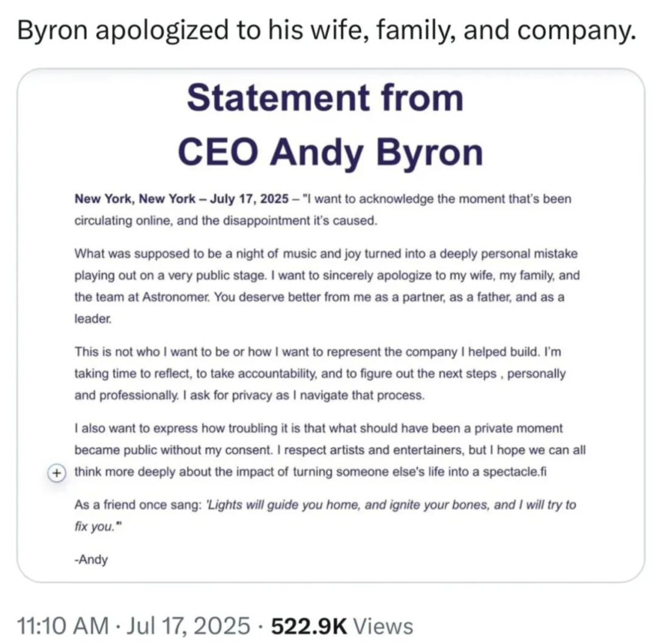Click the '-Andy' signature
Screen dimensions: 656x644
coord(91,560)
